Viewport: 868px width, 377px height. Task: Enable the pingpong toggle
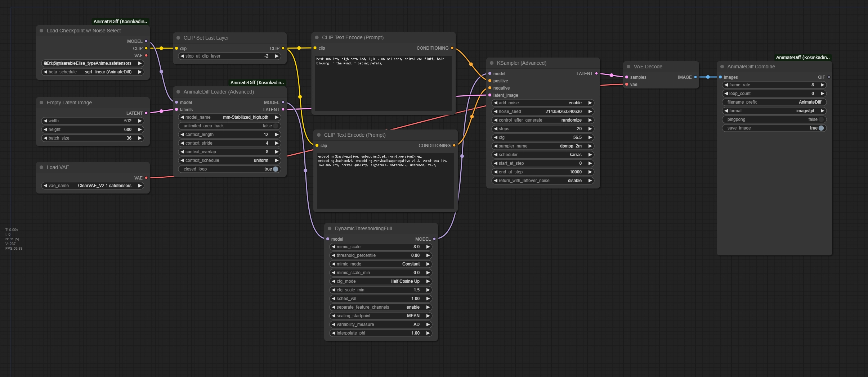click(x=821, y=119)
